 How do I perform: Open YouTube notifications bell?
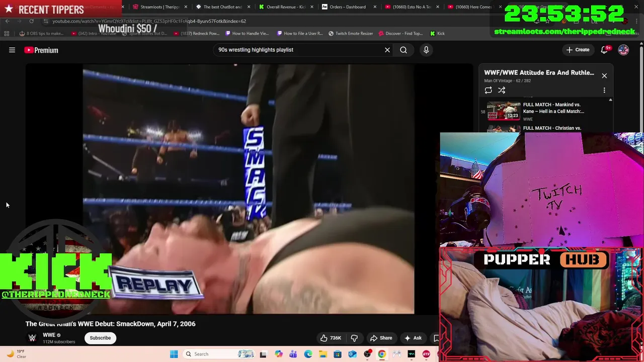pyautogui.click(x=605, y=50)
